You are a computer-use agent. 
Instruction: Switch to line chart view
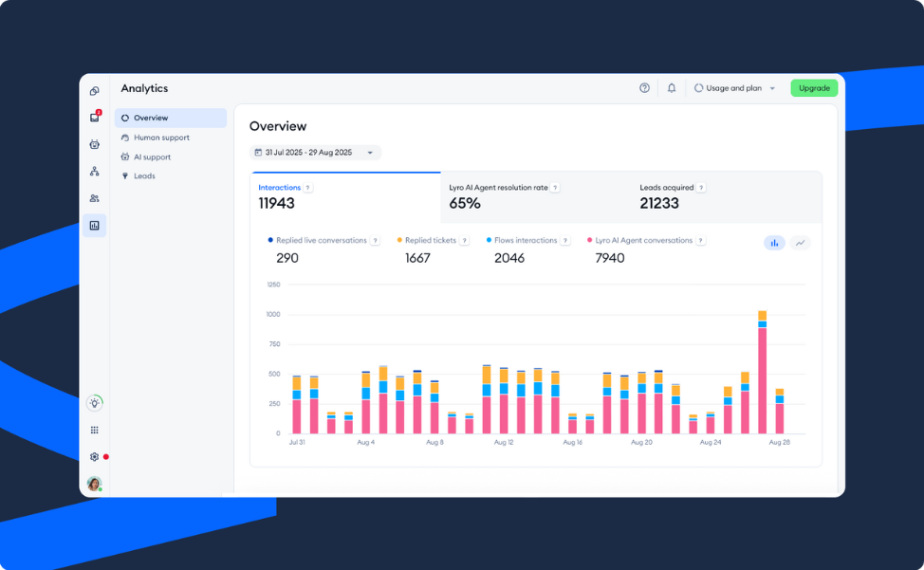point(800,243)
